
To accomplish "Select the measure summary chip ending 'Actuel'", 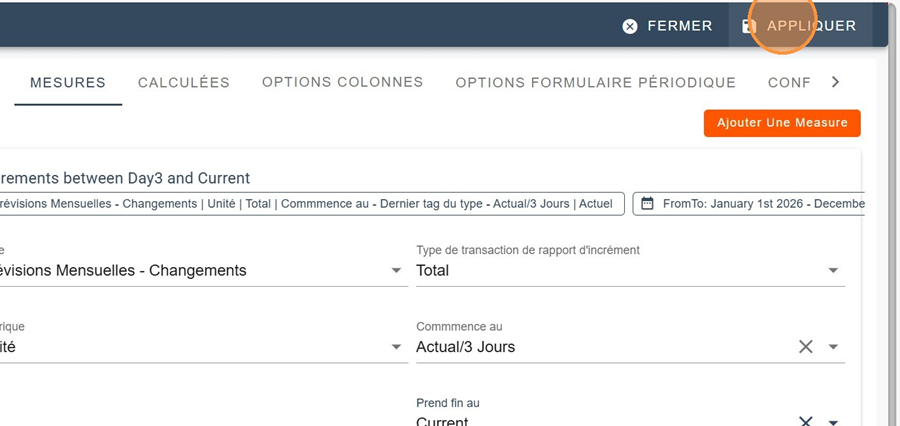I will point(310,204).
